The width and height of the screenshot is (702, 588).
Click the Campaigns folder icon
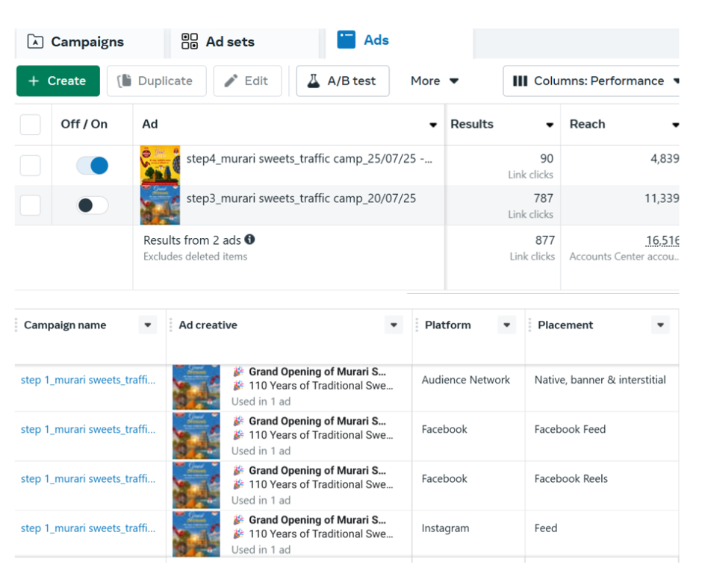(35, 42)
